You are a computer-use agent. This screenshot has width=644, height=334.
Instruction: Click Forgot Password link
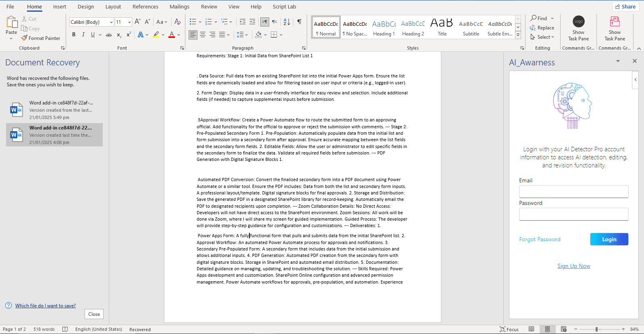tap(540, 239)
